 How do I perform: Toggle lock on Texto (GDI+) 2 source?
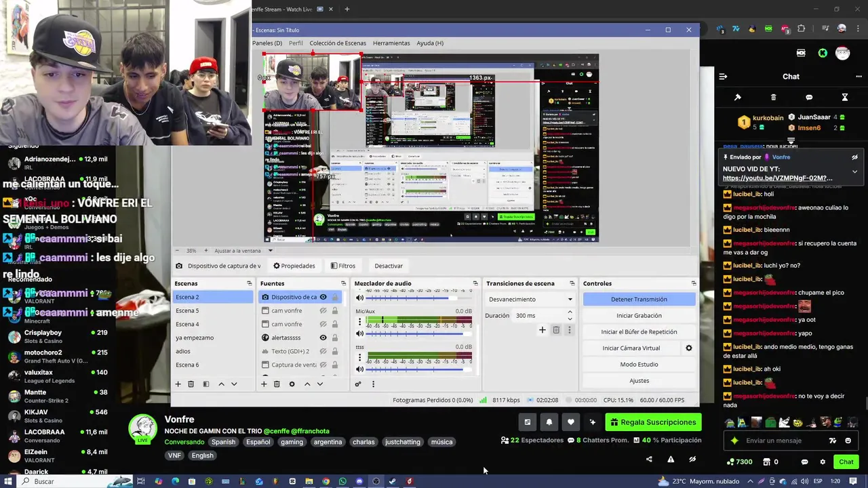click(x=335, y=351)
